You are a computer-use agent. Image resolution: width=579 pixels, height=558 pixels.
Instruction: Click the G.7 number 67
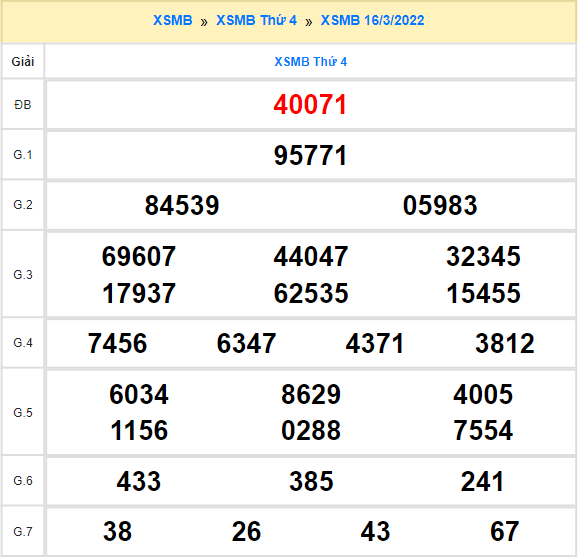505,532
